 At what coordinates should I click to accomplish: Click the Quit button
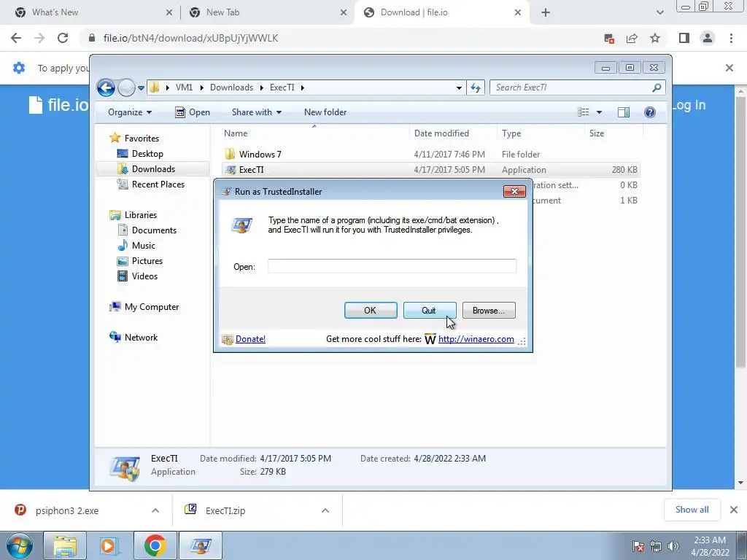pyautogui.click(x=429, y=311)
